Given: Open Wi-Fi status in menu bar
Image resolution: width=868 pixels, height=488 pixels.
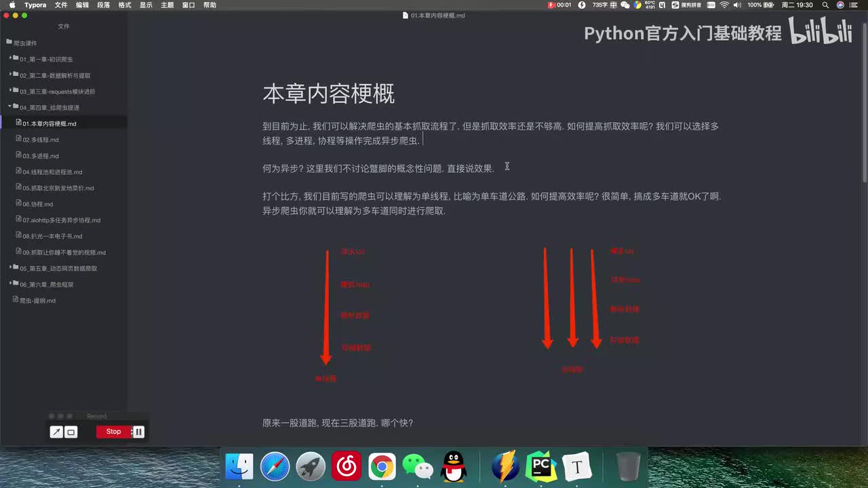Looking at the screenshot, I should [724, 5].
